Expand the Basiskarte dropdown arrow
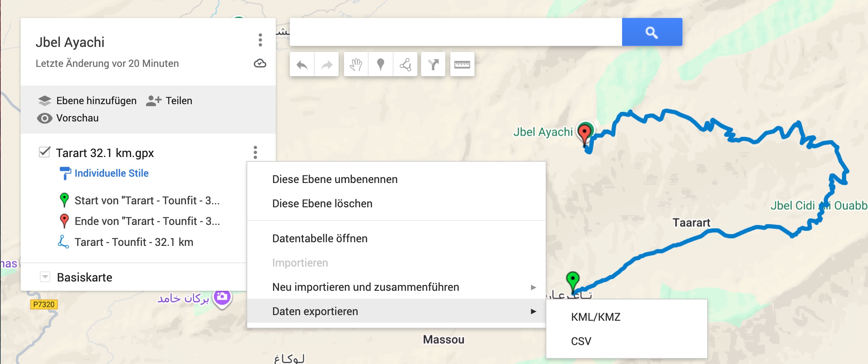The image size is (868, 364). (45, 277)
